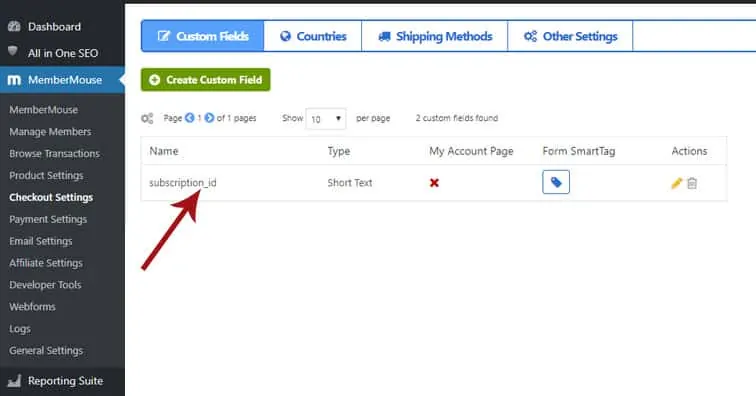Open Affiliate Settings
Viewport: 756px width, 396px height.
coord(46,263)
